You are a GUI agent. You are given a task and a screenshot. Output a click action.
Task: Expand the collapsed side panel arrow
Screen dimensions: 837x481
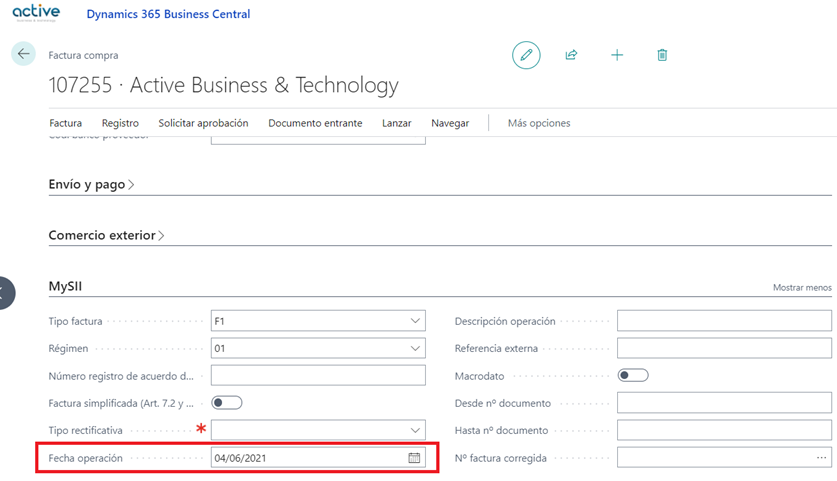[x=5, y=293]
